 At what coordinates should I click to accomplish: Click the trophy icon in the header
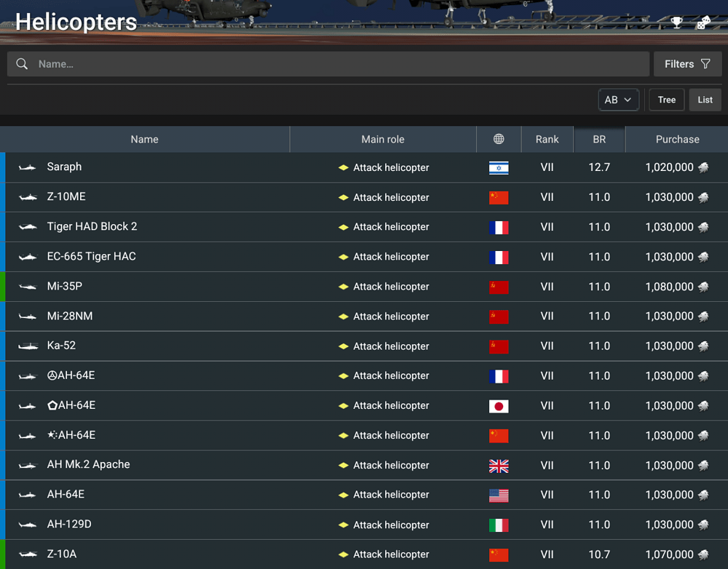pos(677,22)
